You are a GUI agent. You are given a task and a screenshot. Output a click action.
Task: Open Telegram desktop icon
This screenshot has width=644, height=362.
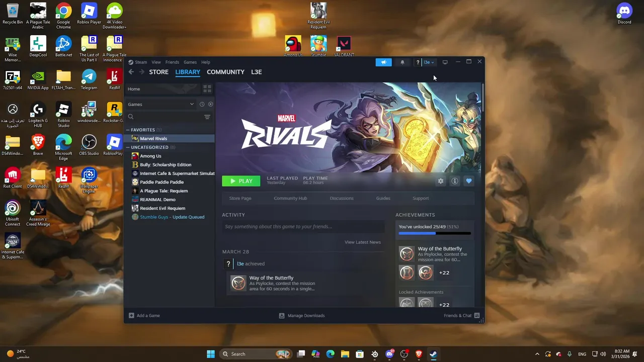point(89,79)
